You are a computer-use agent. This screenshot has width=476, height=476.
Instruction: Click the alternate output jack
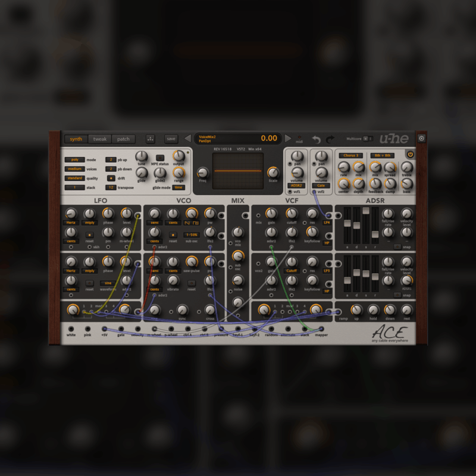click(x=288, y=329)
